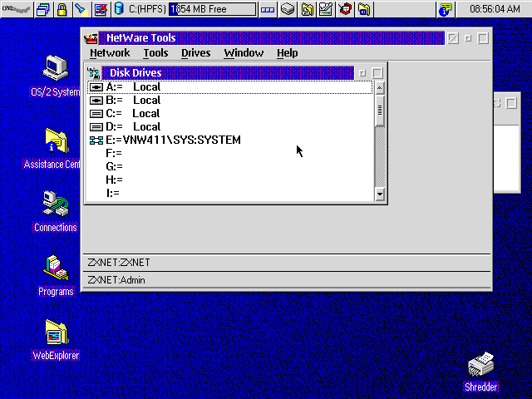Maximize the NetWare Tools window
532x399 pixels.
click(483, 38)
